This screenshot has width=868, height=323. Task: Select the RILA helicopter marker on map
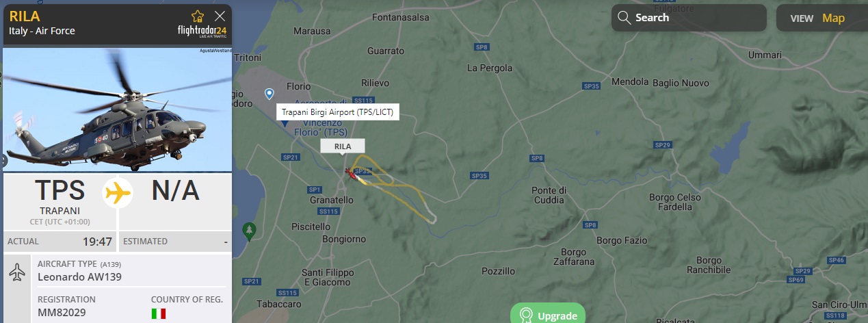point(351,173)
